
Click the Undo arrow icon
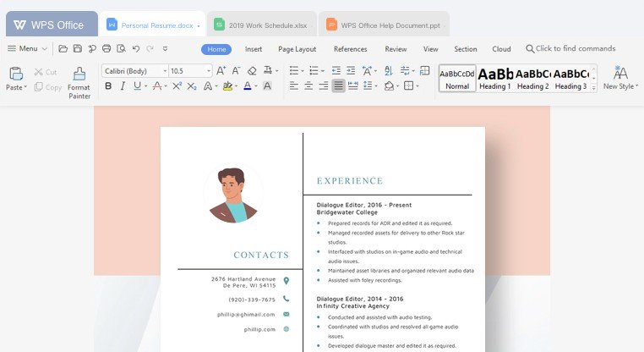136,49
